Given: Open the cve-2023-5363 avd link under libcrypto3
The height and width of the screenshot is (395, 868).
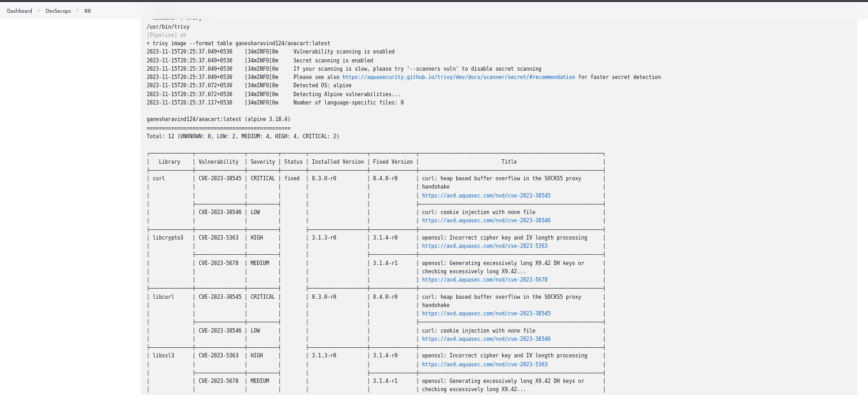Looking at the screenshot, I should point(484,246).
